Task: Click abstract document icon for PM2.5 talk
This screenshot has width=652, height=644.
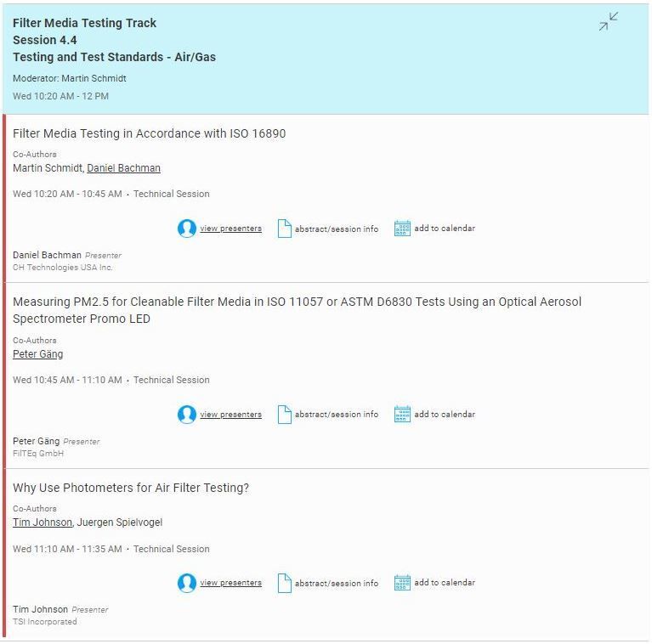Action: [285, 415]
